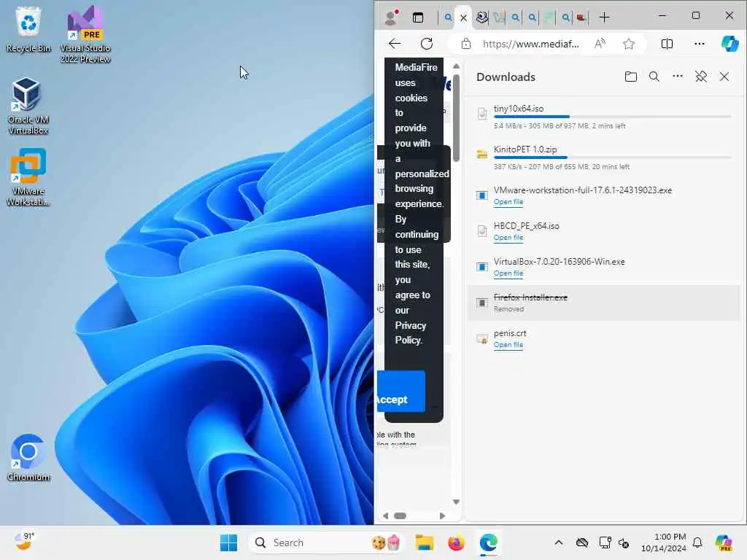
Task: Unpin the Downloads panel
Action: click(701, 77)
